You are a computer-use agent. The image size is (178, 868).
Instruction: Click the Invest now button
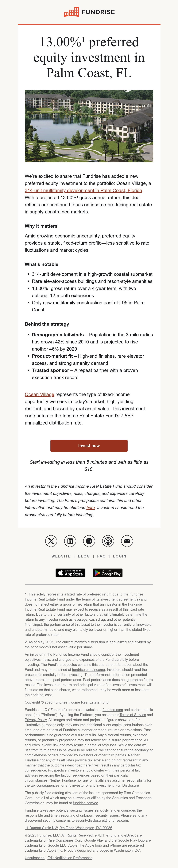tap(89, 445)
